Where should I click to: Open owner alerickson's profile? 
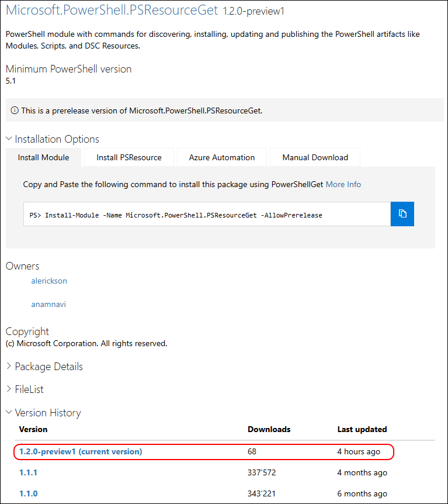coord(49,281)
